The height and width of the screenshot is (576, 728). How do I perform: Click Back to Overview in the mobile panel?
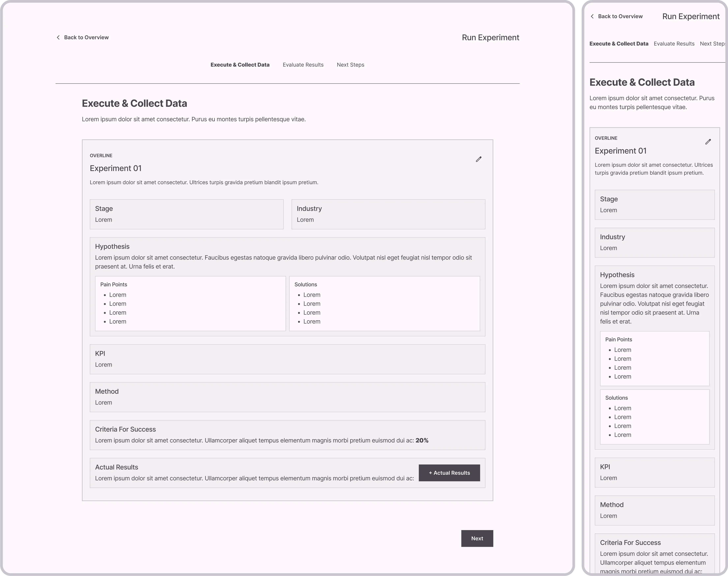tap(620, 16)
